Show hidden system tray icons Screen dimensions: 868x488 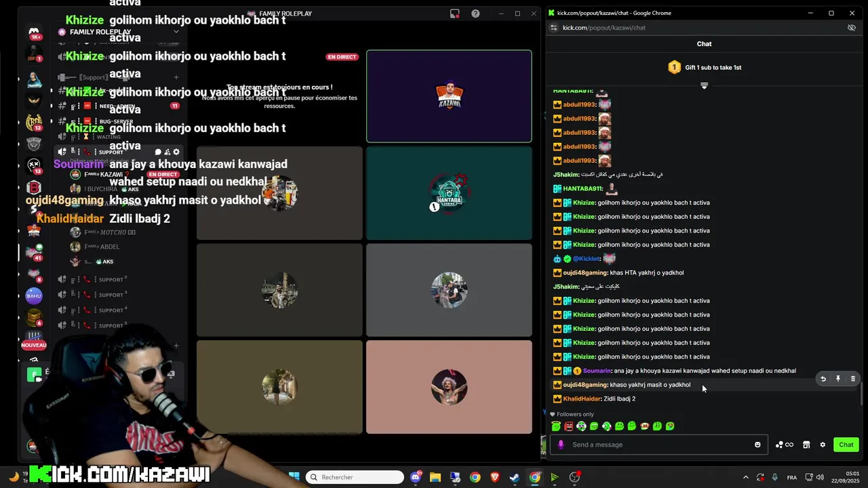coord(745,478)
